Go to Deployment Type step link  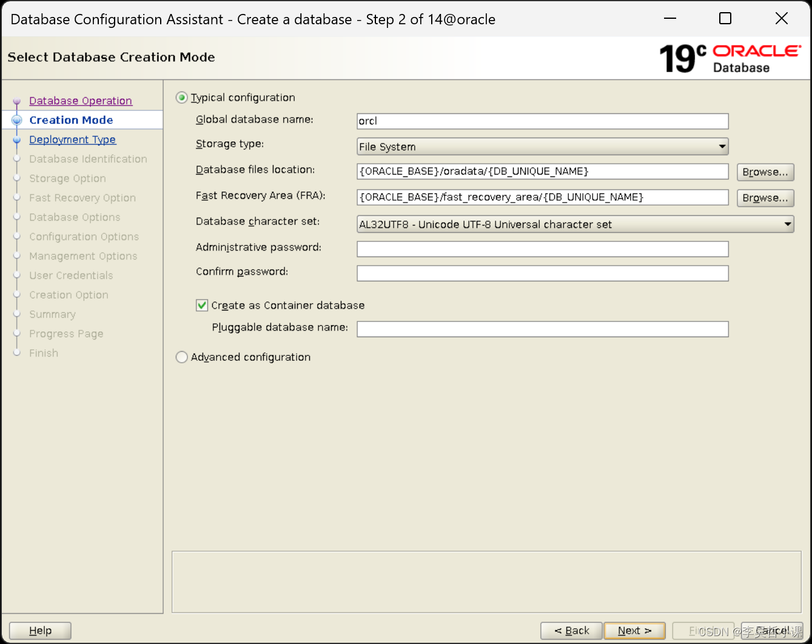click(72, 139)
